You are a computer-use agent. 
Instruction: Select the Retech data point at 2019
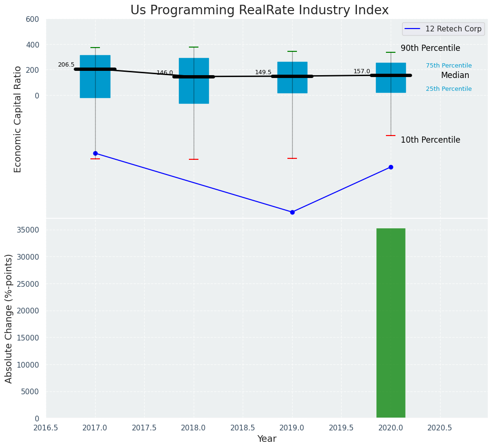coord(292,212)
